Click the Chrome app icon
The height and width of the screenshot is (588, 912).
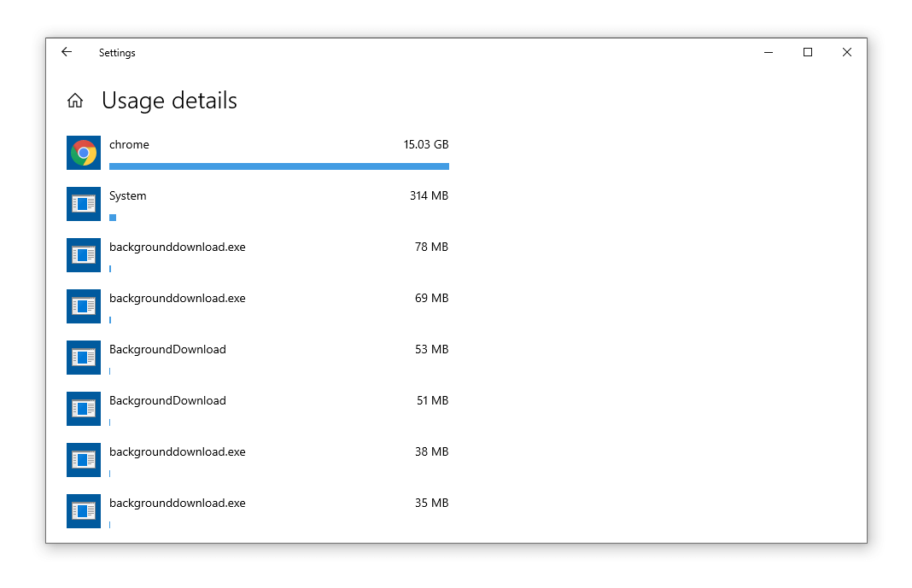pos(84,153)
